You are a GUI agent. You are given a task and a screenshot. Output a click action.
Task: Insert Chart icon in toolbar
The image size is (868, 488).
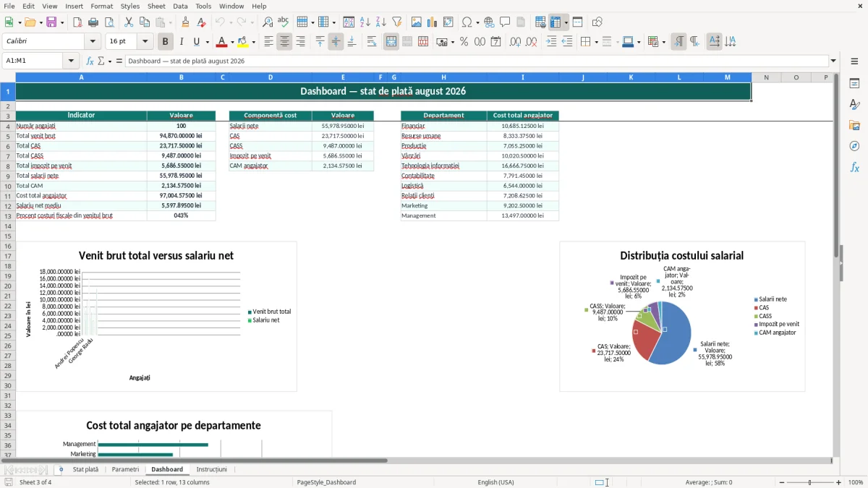433,22
